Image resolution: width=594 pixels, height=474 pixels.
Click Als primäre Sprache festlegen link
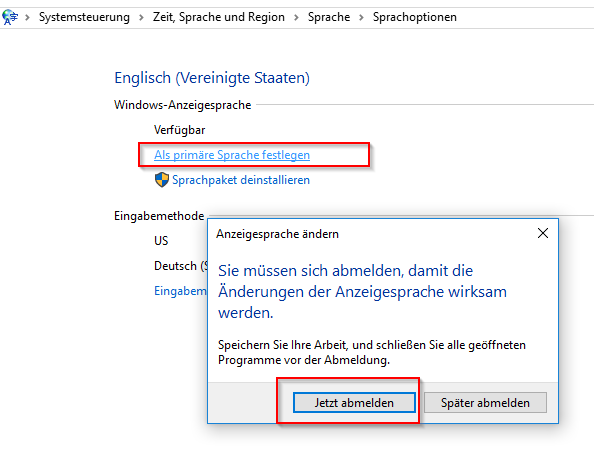[x=232, y=155]
